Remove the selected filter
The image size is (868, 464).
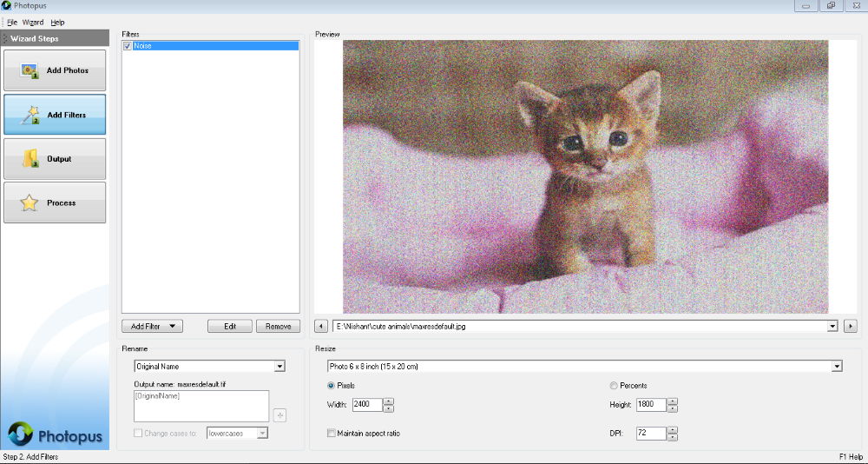pyautogui.click(x=278, y=327)
